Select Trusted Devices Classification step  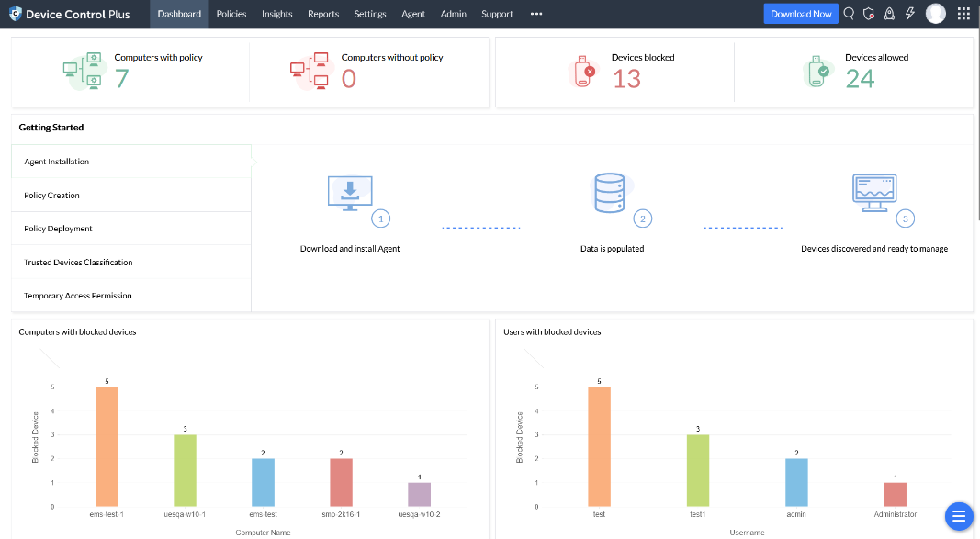pyautogui.click(x=131, y=263)
